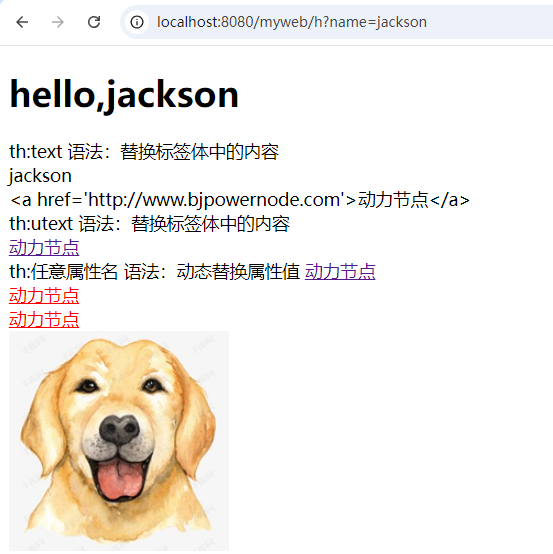The width and height of the screenshot is (553, 554).
Task: Follow the red 动力节点 link directly above the dog image
Action: point(44,319)
